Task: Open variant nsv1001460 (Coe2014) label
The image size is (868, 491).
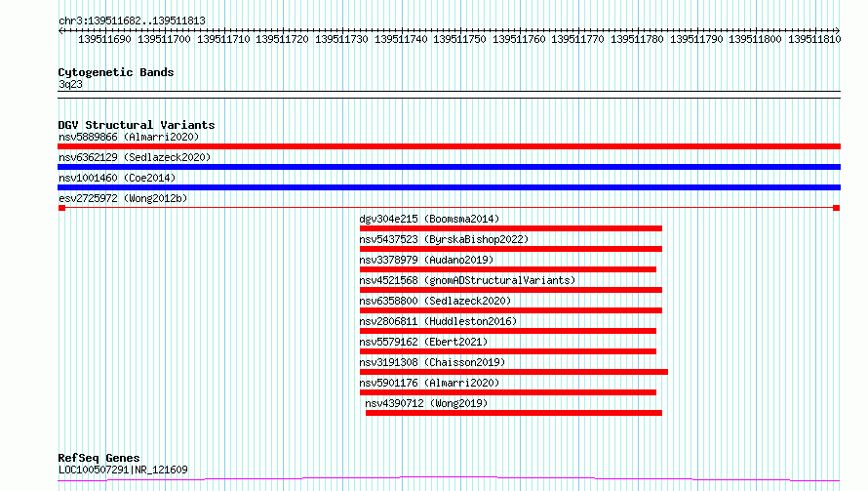Action: pyautogui.click(x=117, y=178)
